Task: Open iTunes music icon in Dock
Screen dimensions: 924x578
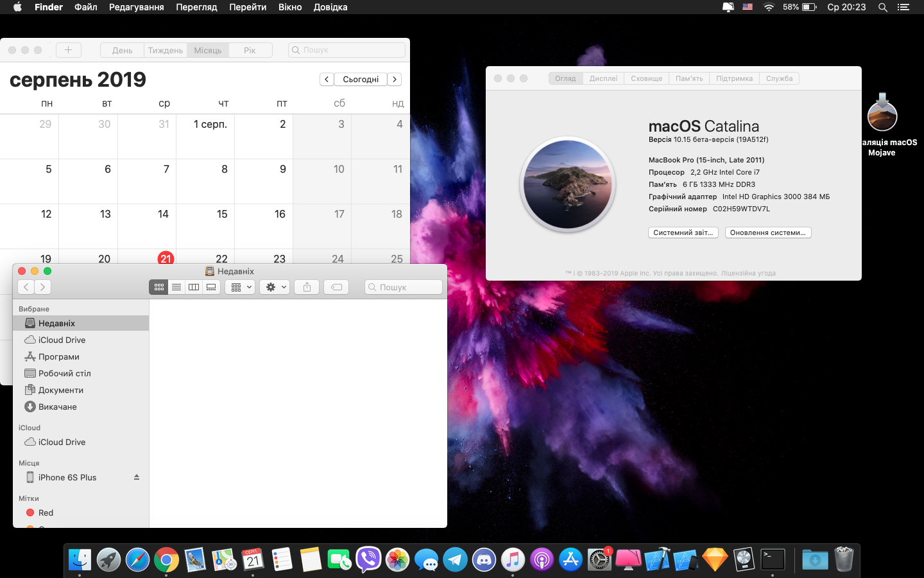Action: click(513, 560)
